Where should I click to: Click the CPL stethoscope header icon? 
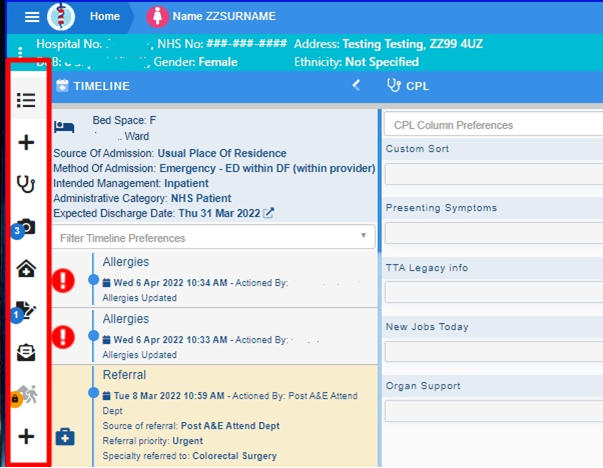[x=393, y=85]
